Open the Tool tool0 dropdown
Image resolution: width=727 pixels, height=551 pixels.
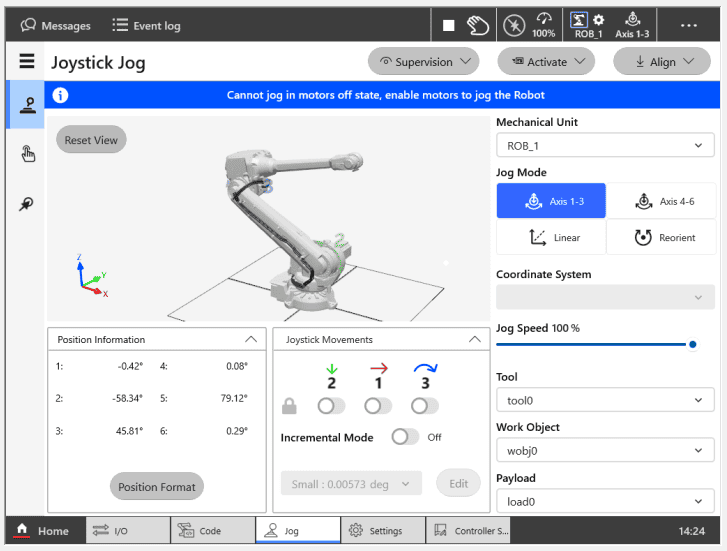(603, 400)
